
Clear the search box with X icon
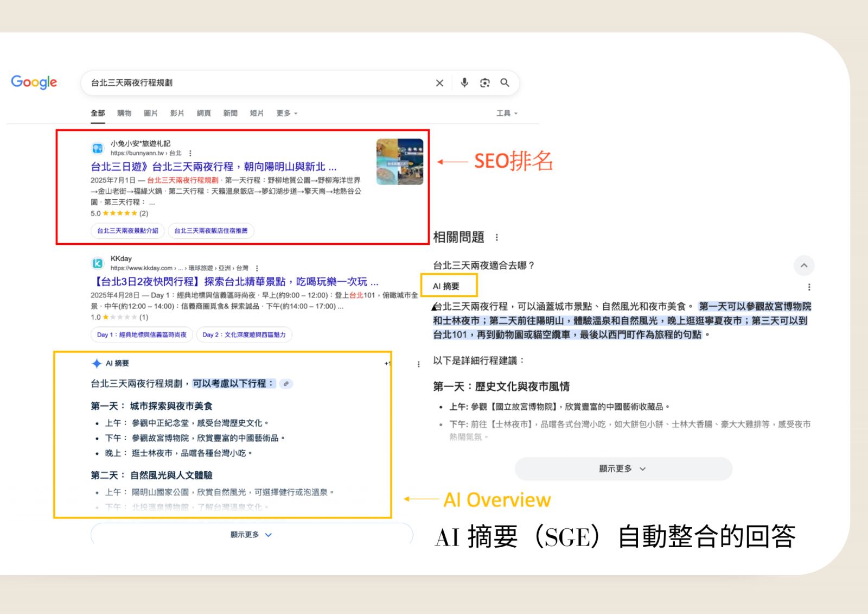439,83
